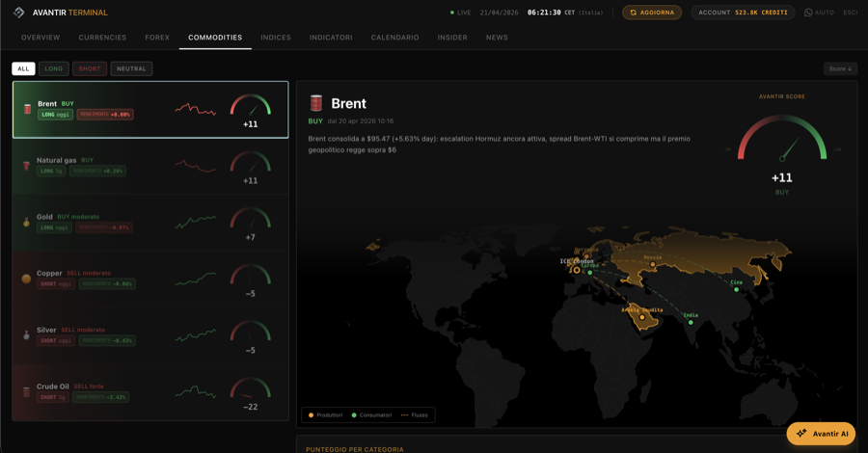This screenshot has width=868, height=453.
Task: Select the ALL filter
Action: [23, 68]
